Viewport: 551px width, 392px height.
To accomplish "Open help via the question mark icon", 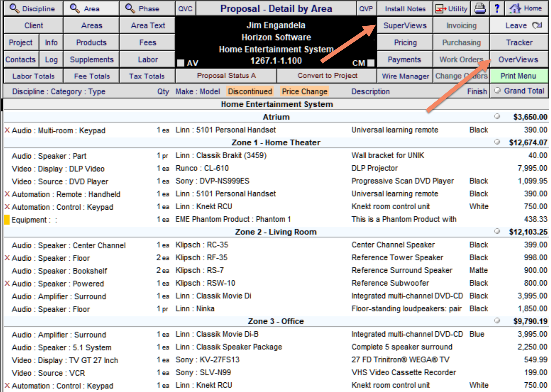I will pyautogui.click(x=497, y=9).
